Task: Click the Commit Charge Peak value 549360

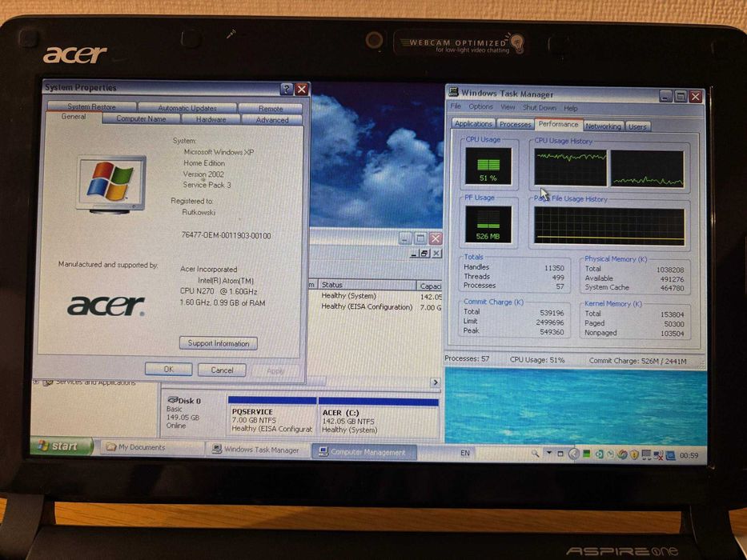Action: point(552,331)
